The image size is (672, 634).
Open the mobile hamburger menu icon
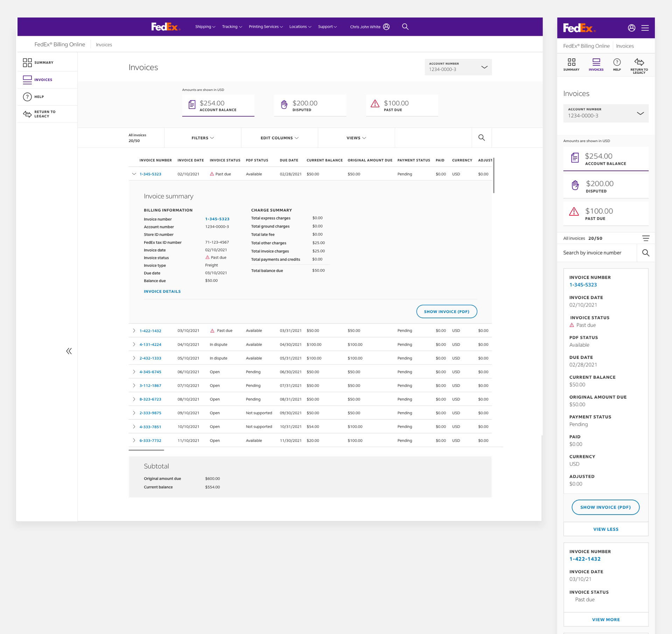click(x=645, y=28)
